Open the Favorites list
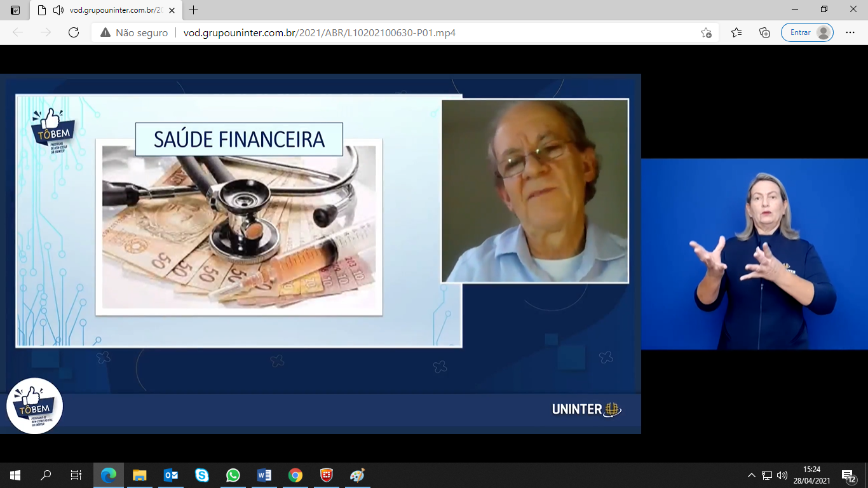The image size is (868, 488). [736, 32]
